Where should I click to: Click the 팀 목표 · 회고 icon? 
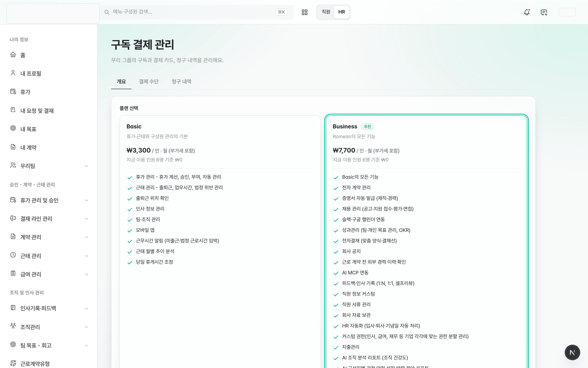[13, 345]
